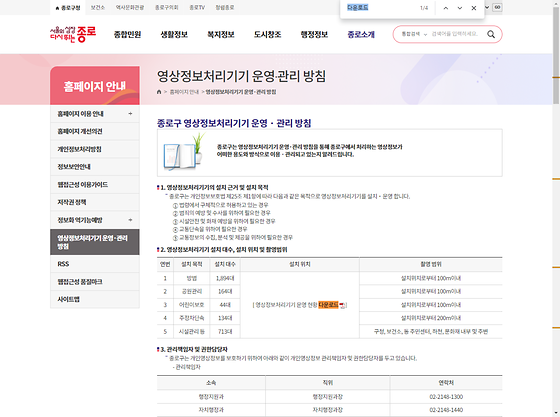560x417 pixels.
Task: Select 영상정보처리기기 운영·관리 방침 sidebar item
Action: (95, 242)
